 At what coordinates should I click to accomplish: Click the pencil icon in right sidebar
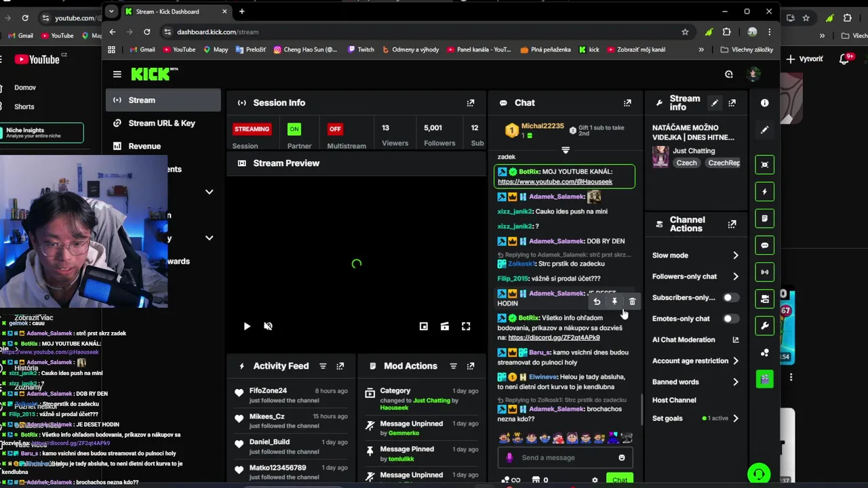click(764, 130)
